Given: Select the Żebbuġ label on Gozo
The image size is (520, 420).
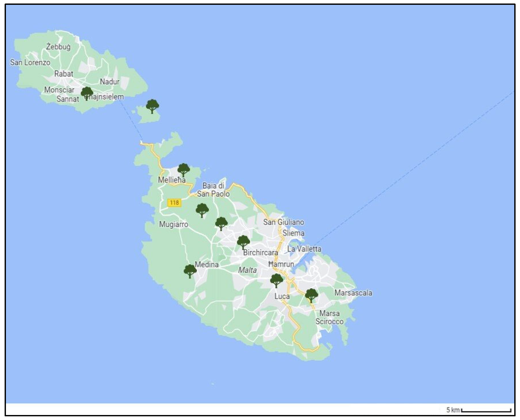Looking at the screenshot, I should point(58,46).
